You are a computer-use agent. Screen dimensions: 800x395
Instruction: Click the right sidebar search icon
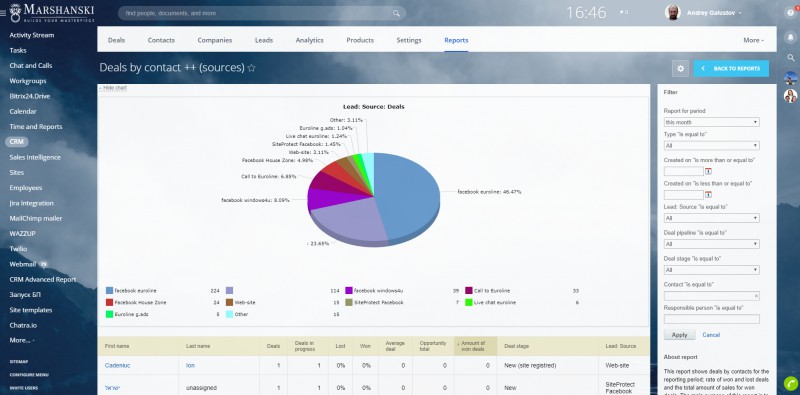(791, 58)
